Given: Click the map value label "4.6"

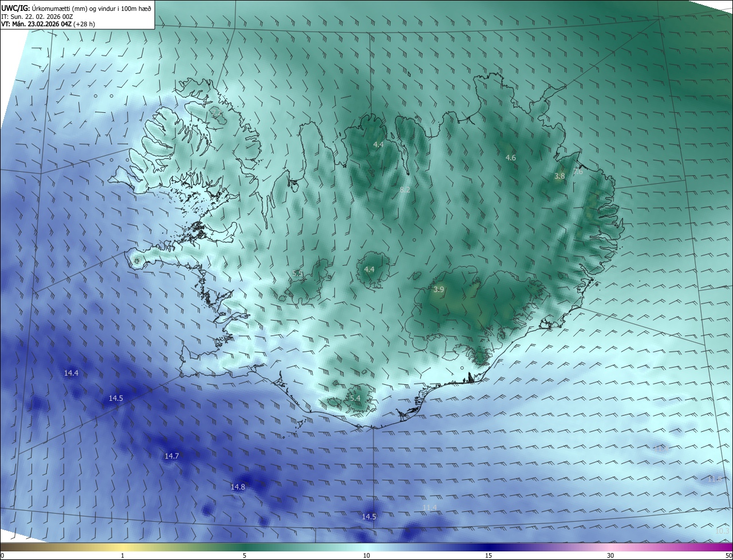Looking at the screenshot, I should point(511,157).
